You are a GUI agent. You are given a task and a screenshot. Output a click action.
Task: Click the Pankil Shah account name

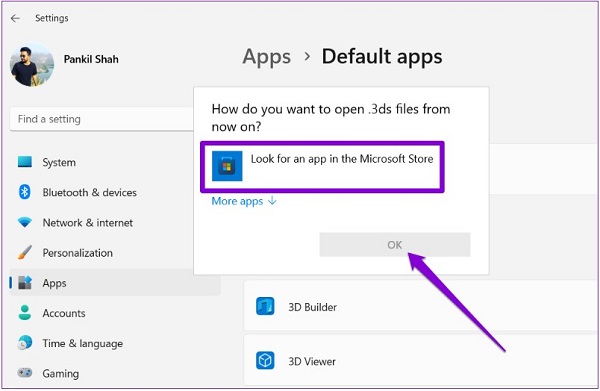tap(91, 59)
